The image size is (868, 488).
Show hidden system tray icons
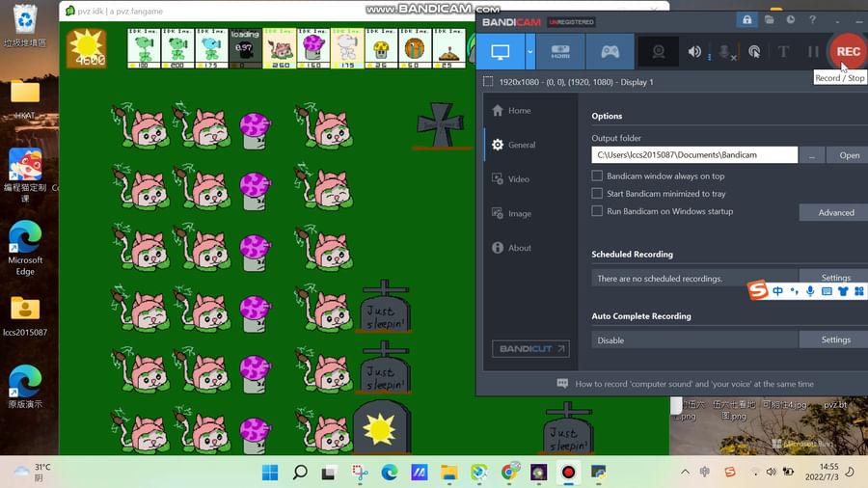coord(685,472)
